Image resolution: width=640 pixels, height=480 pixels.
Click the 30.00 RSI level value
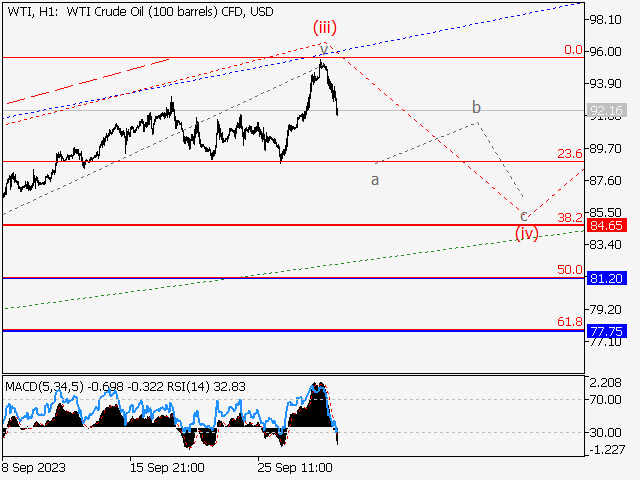[x=607, y=432]
